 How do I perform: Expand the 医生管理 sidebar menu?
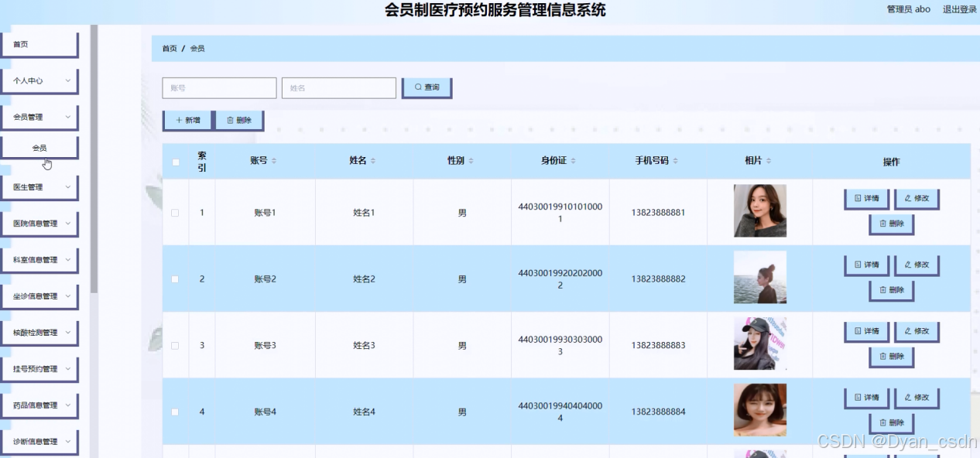point(39,187)
